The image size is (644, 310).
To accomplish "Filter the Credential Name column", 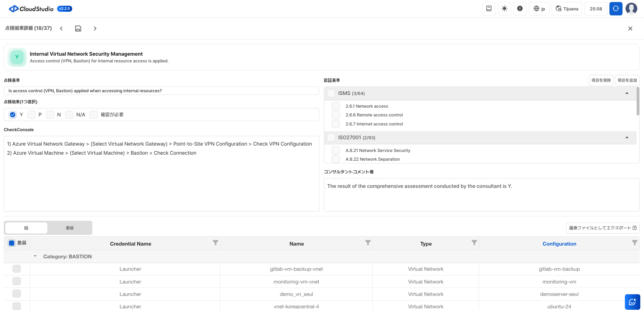I will [x=216, y=243].
